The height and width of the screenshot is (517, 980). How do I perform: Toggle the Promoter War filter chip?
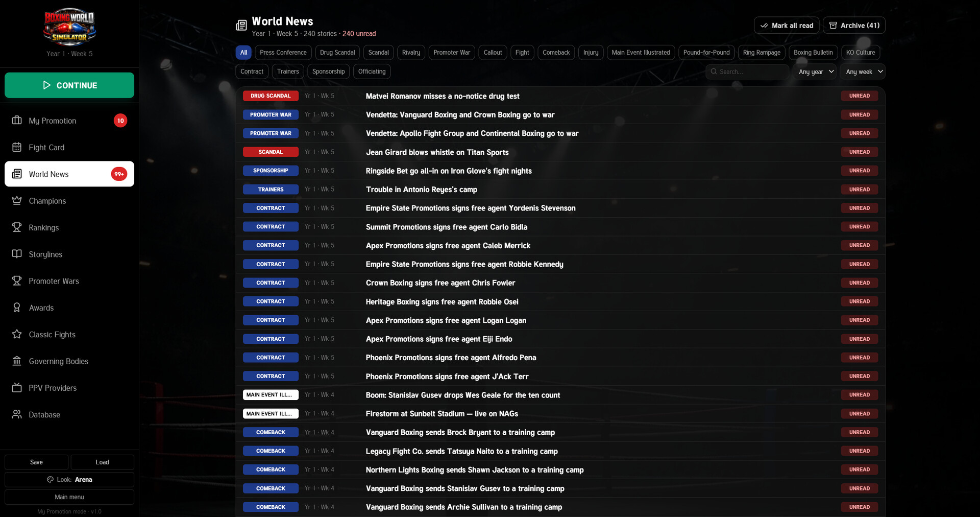[452, 53]
